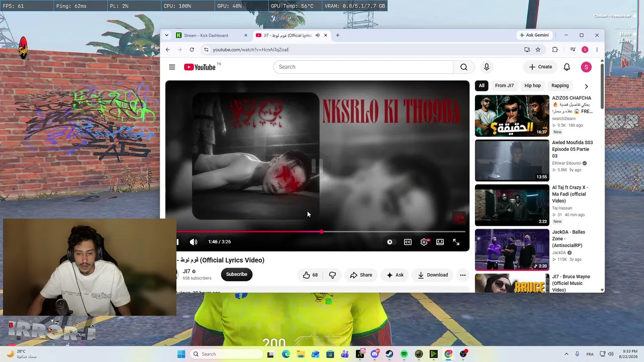Open the AZIZOS CHAFCHA video thumbnail
This screenshot has height=362, width=644.
[x=512, y=116]
